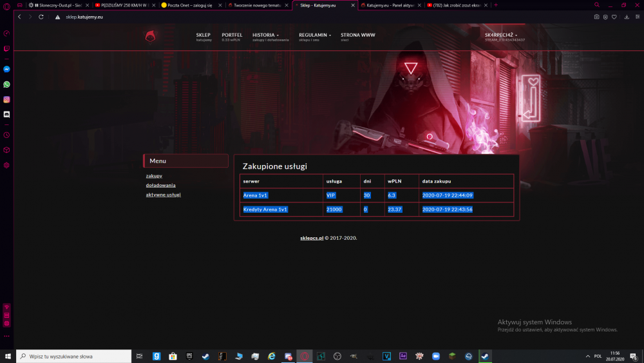Open browsing History clock icon in sidebar
This screenshot has width=644, height=363.
point(6,135)
